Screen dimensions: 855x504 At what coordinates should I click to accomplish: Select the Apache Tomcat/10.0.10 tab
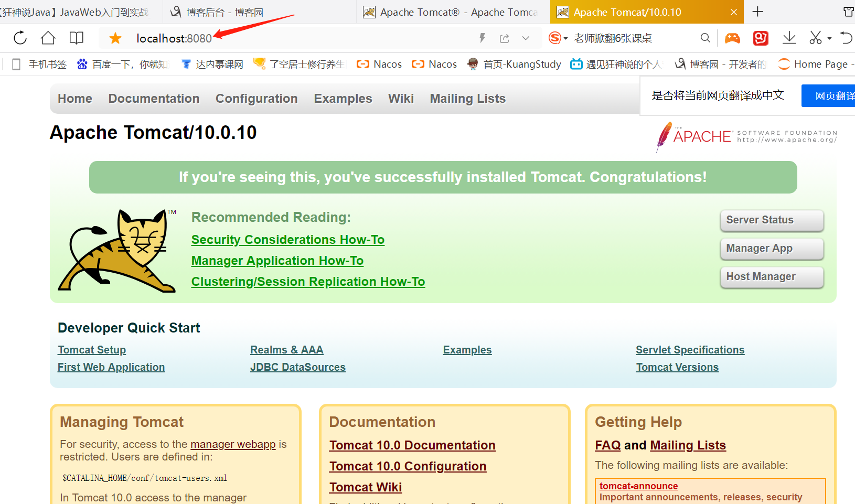coord(647,12)
